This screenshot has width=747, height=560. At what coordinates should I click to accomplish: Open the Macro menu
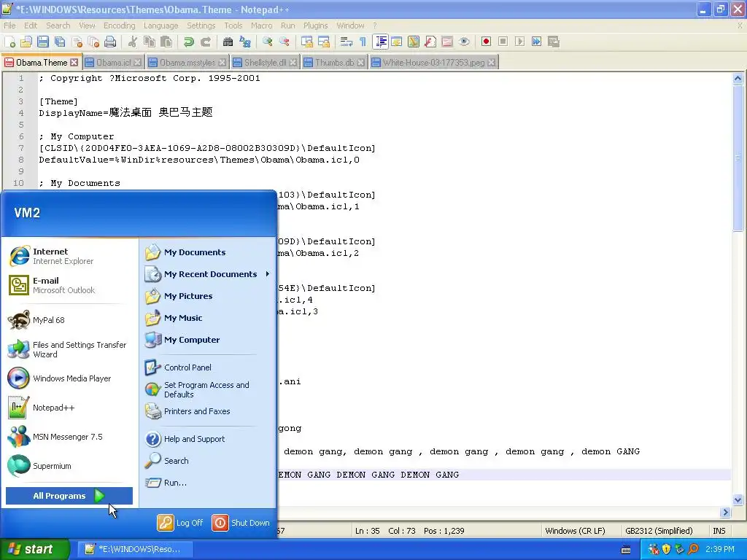(x=262, y=26)
